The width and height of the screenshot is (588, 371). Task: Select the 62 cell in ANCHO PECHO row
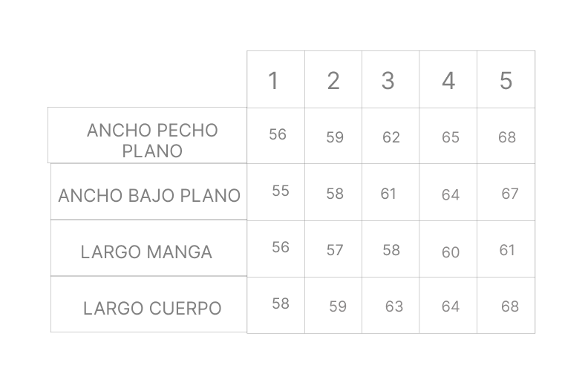pos(391,137)
